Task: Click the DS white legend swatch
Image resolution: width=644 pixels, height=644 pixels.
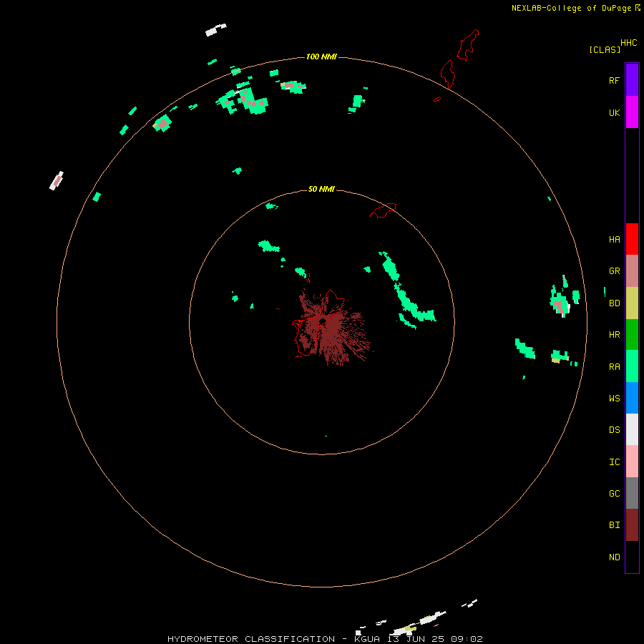Action: click(632, 429)
